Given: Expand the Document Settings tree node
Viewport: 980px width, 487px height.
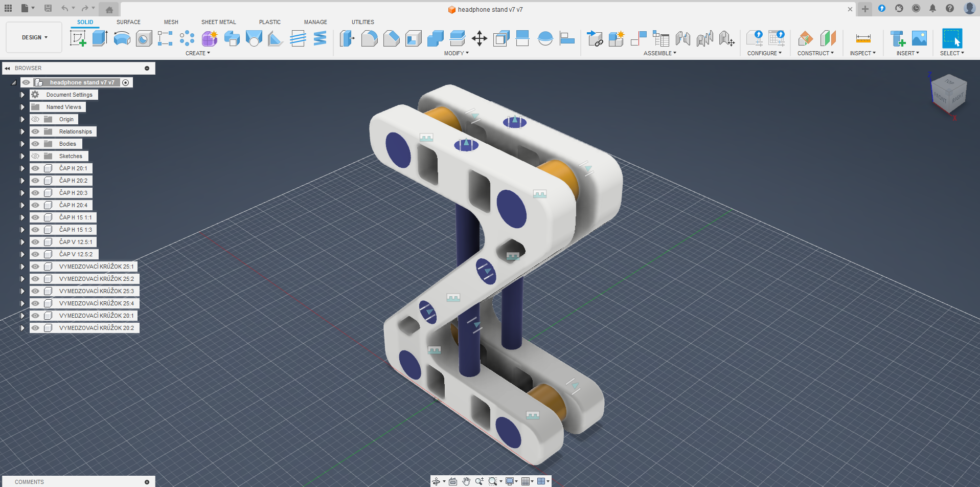Looking at the screenshot, I should point(22,95).
